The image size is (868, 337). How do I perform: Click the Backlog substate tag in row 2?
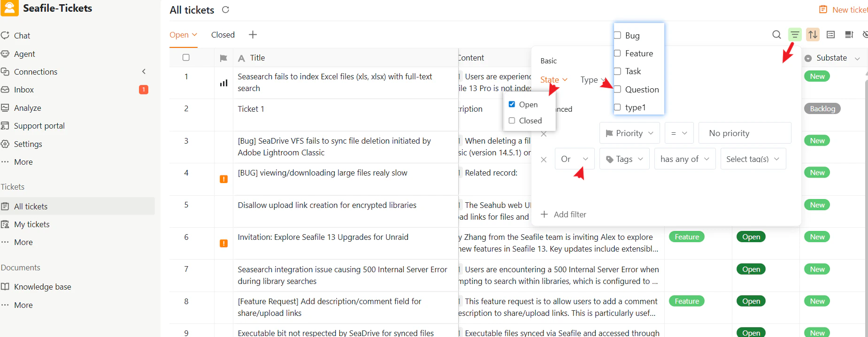822,108
